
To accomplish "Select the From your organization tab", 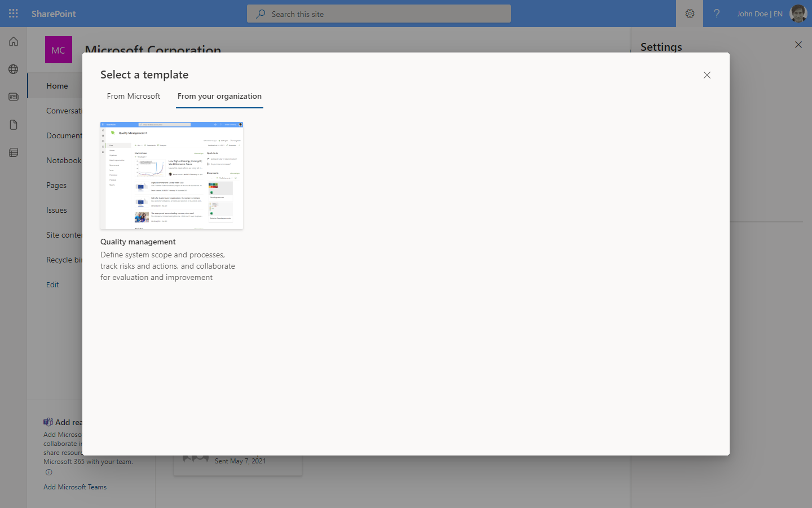I will [x=219, y=97].
